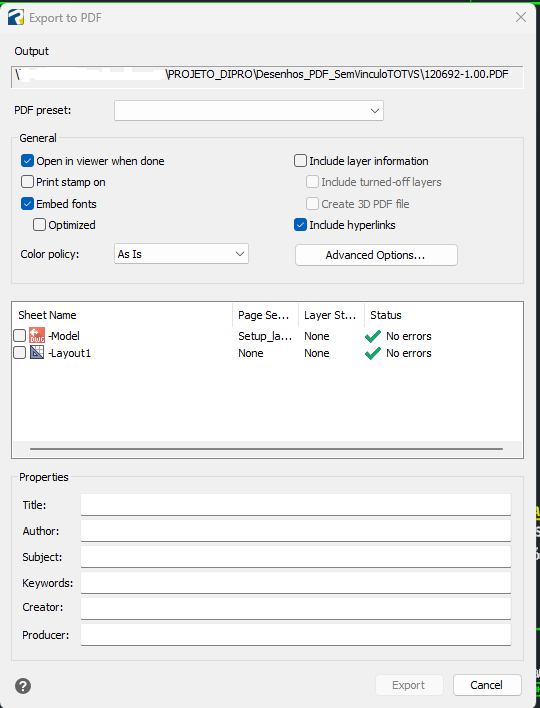This screenshot has height=708, width=540.
Task: Click the Status column header
Action: pos(442,315)
